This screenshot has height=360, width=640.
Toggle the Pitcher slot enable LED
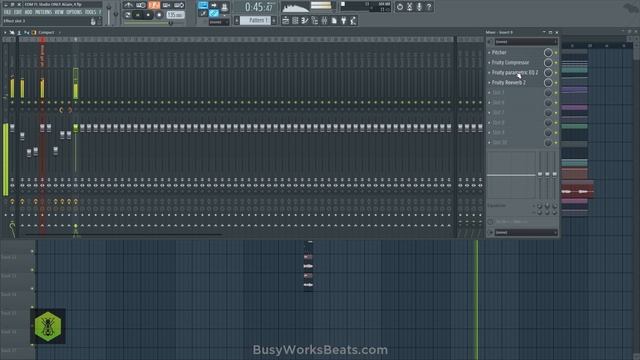click(x=556, y=53)
